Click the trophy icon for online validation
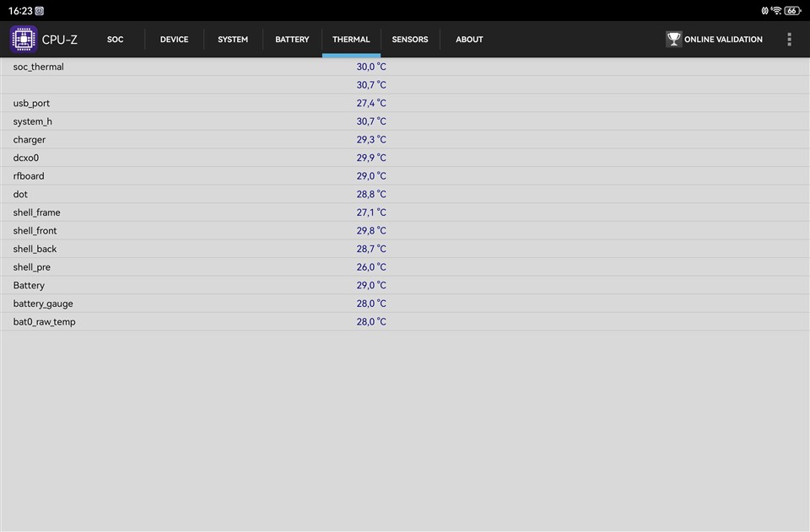 point(673,40)
